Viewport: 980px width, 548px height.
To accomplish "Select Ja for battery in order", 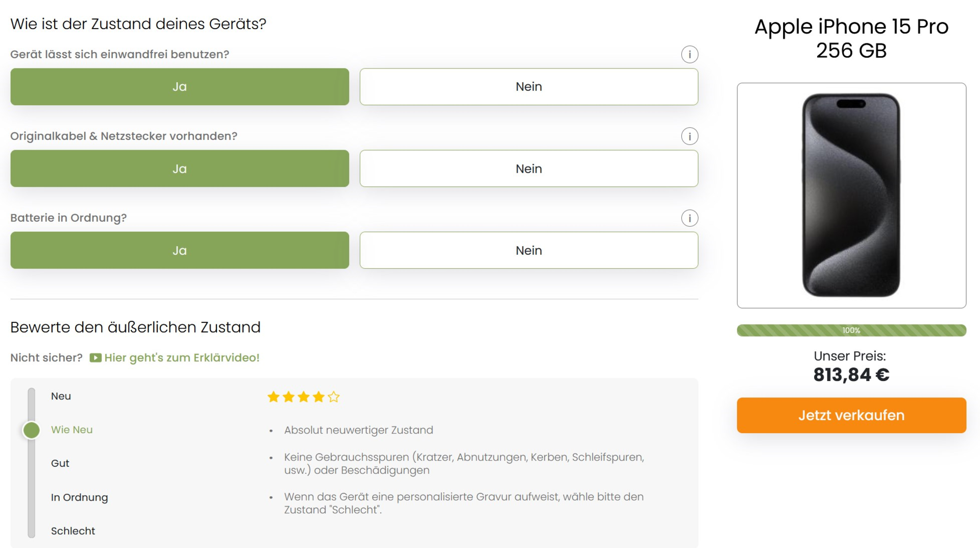I will (x=180, y=250).
